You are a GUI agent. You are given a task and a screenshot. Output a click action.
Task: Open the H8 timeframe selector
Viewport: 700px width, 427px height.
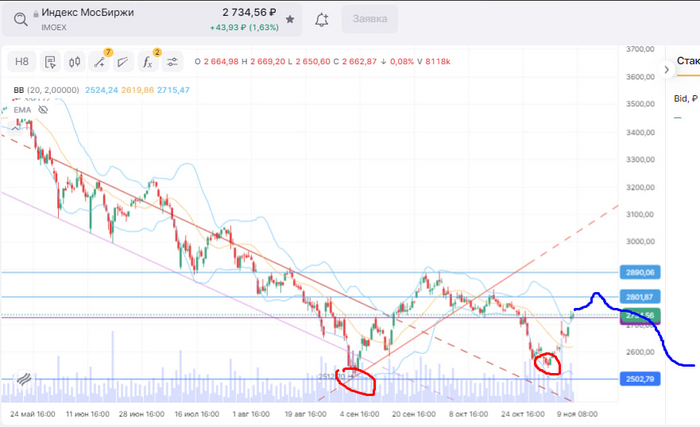(x=21, y=62)
